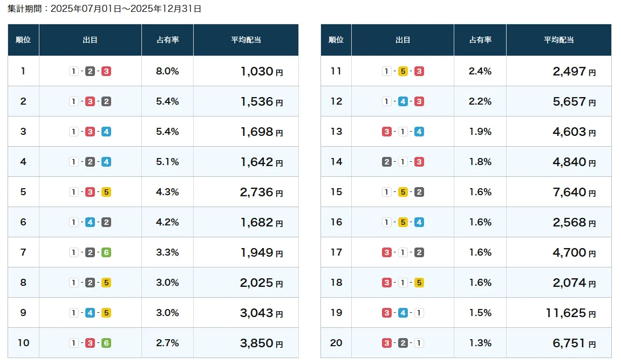Click the 1,030 円 payout value
621x364 pixels.
(261, 71)
